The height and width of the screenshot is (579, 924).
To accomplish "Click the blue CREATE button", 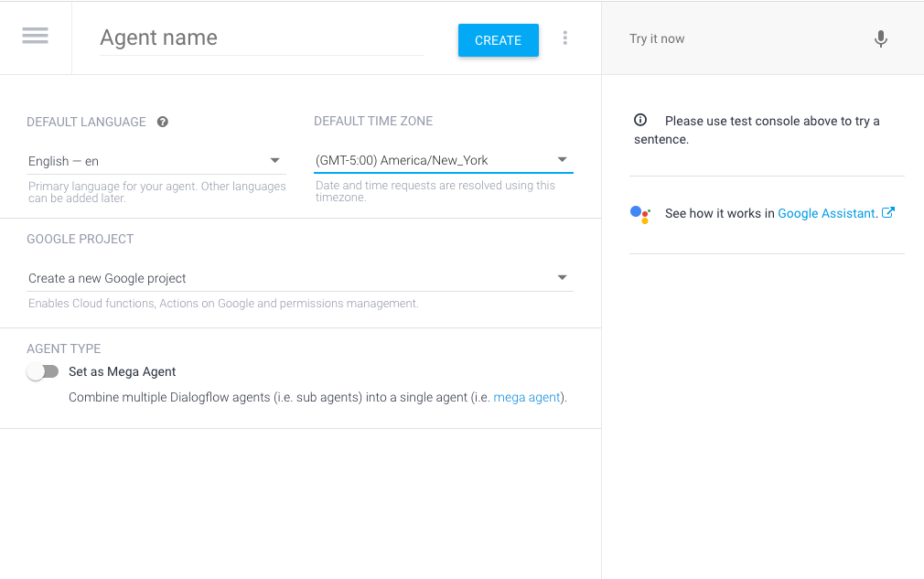I will pos(499,40).
